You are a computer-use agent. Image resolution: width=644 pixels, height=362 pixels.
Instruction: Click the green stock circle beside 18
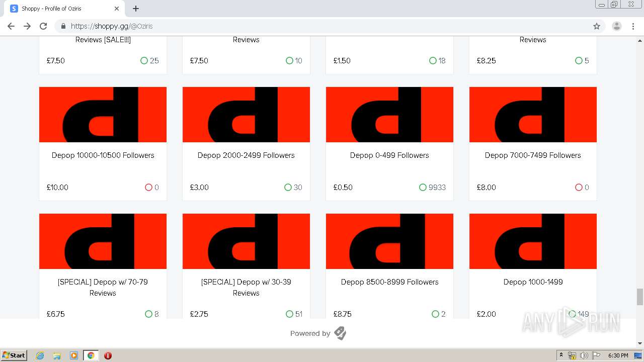tap(433, 61)
